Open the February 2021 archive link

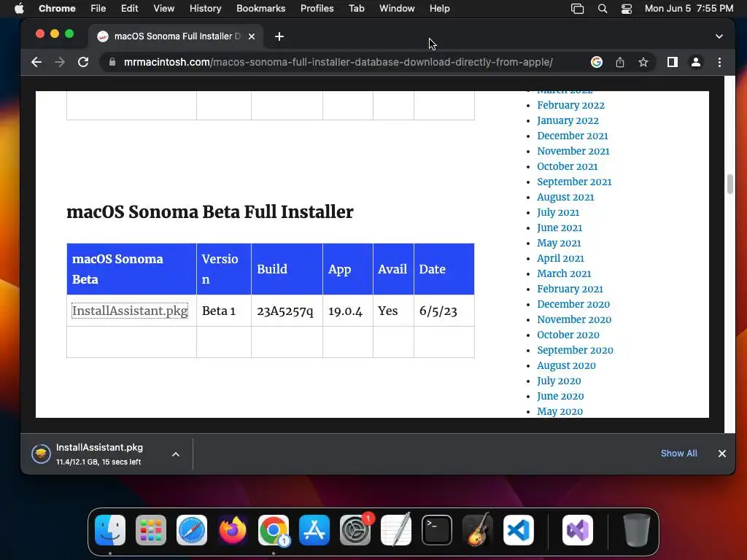(570, 289)
